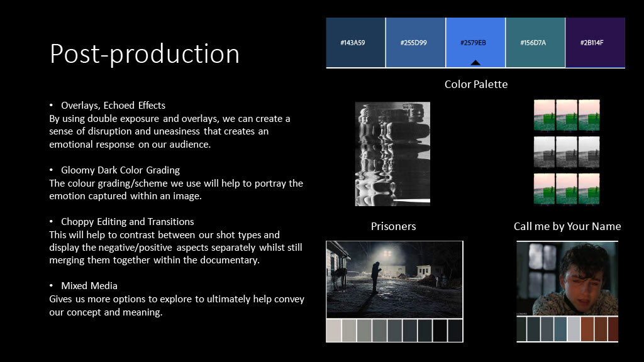The image size is (644, 362).
Task: Click the nine-frame film strip grid image
Action: tap(567, 152)
